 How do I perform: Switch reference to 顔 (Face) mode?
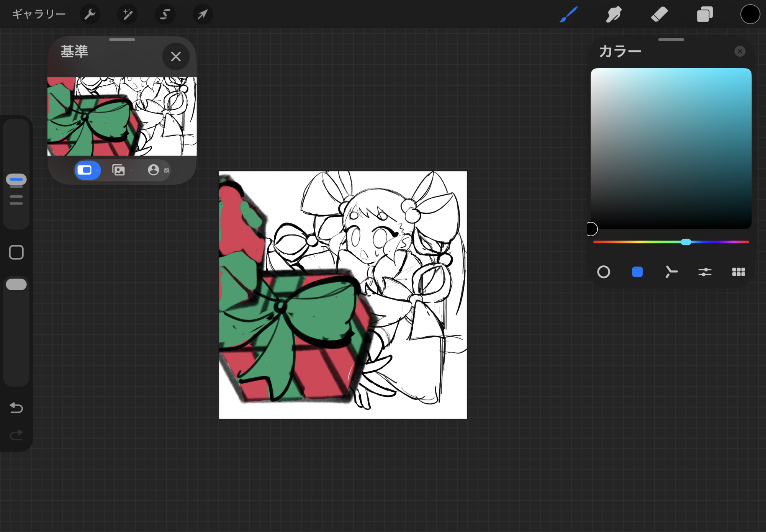click(154, 170)
